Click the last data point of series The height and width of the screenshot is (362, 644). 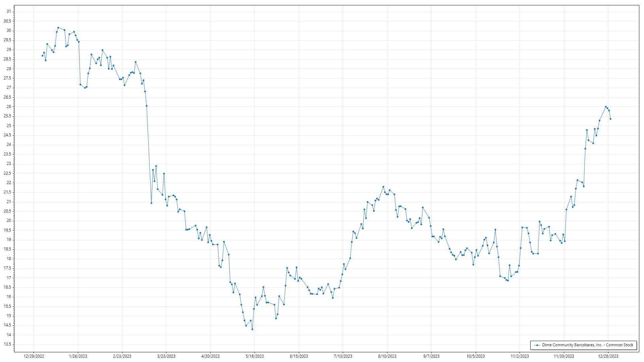tap(610, 119)
